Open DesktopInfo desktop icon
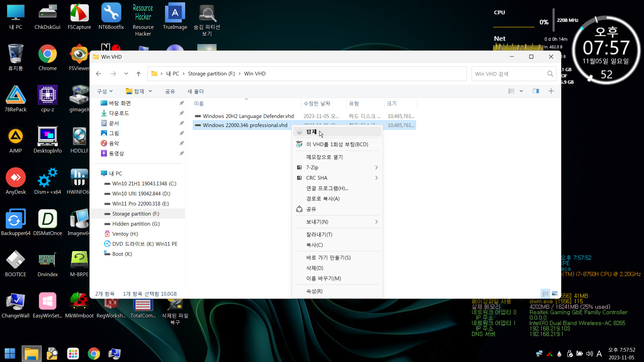The width and height of the screenshot is (644, 362). pos(48,140)
